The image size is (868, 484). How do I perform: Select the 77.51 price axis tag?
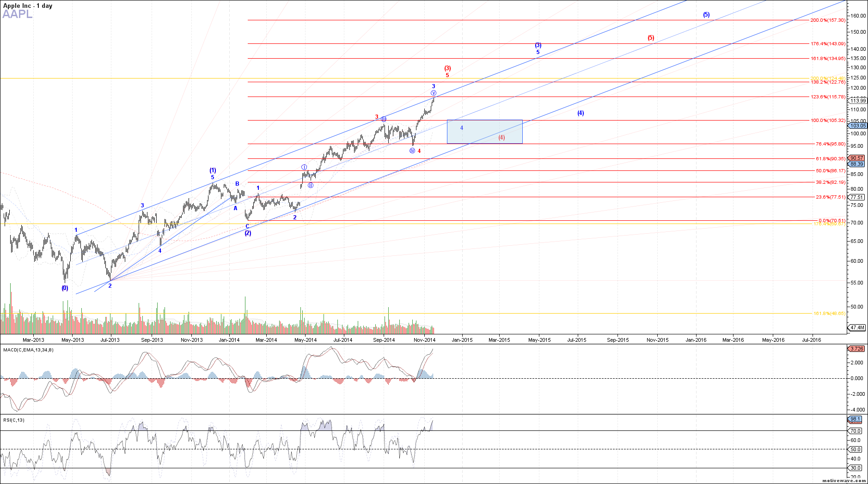[x=856, y=197]
